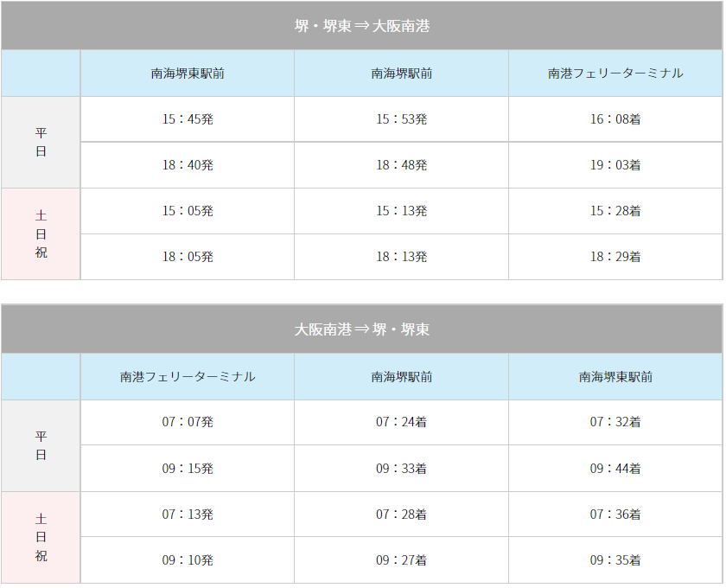The width and height of the screenshot is (726, 588).
Task: Select the 09:44着 cell
Action: (x=615, y=469)
